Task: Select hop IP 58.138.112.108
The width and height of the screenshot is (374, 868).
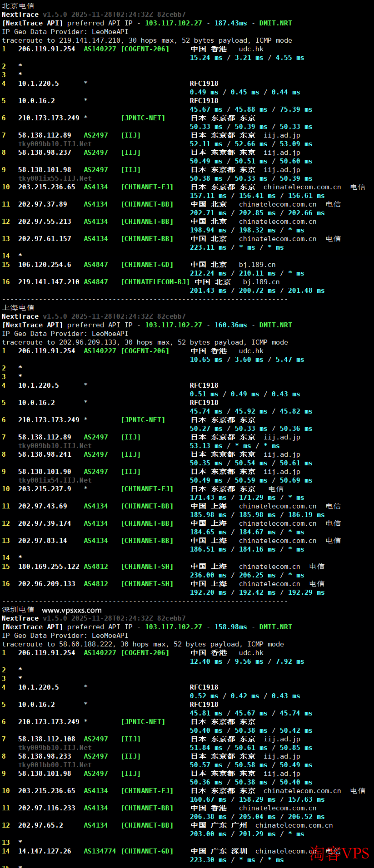Action: pos(46,739)
